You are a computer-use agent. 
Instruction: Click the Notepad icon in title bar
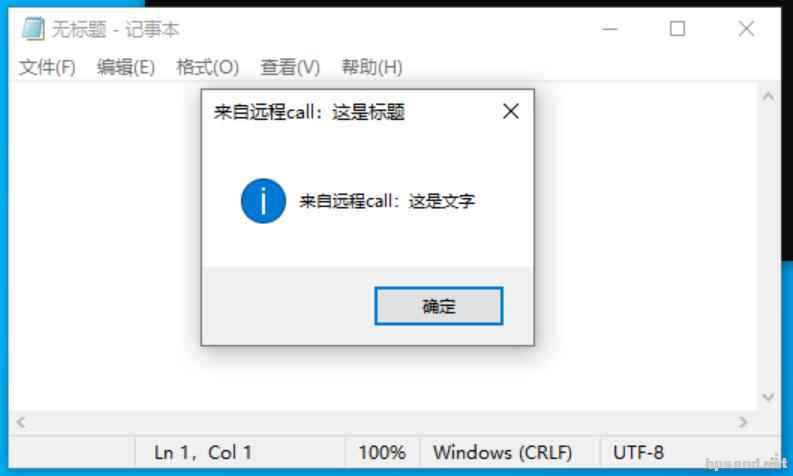click(33, 29)
